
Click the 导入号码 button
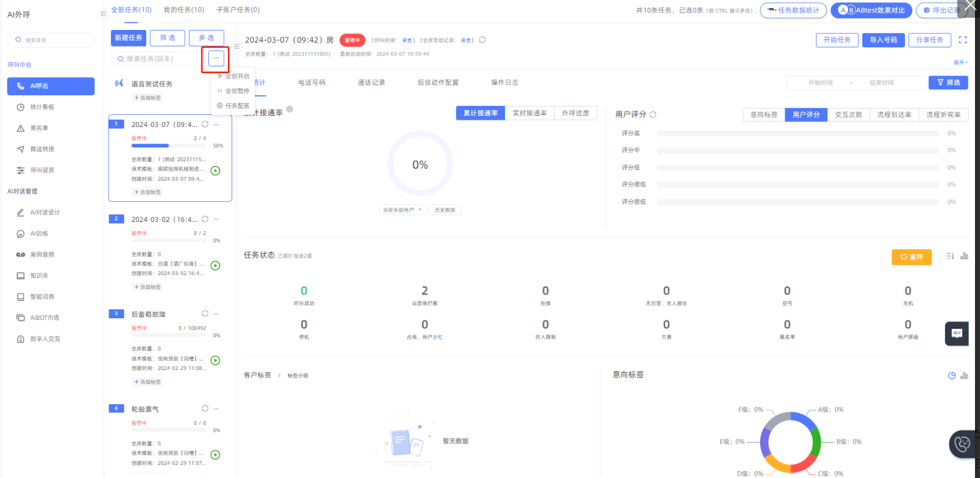pos(883,40)
